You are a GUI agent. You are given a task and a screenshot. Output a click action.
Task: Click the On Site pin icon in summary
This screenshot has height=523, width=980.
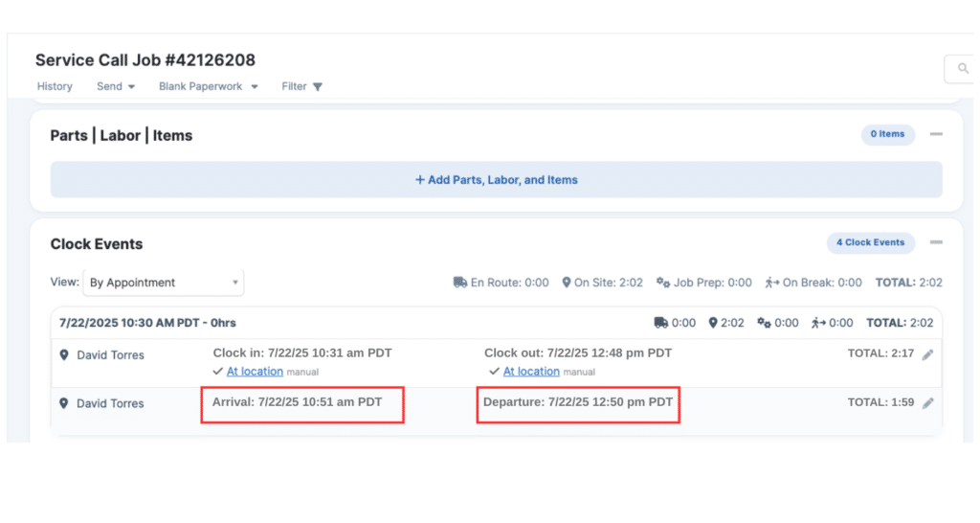click(567, 283)
